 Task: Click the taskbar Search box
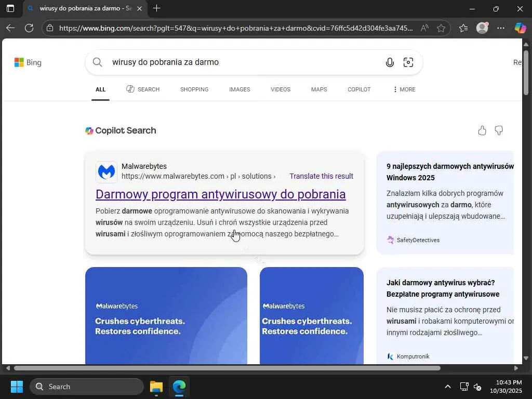tap(87, 387)
